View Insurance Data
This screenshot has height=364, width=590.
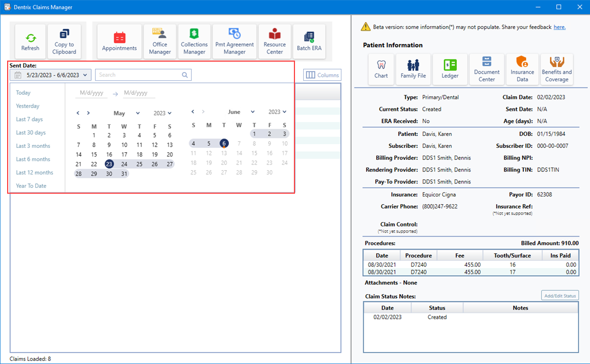coord(522,69)
